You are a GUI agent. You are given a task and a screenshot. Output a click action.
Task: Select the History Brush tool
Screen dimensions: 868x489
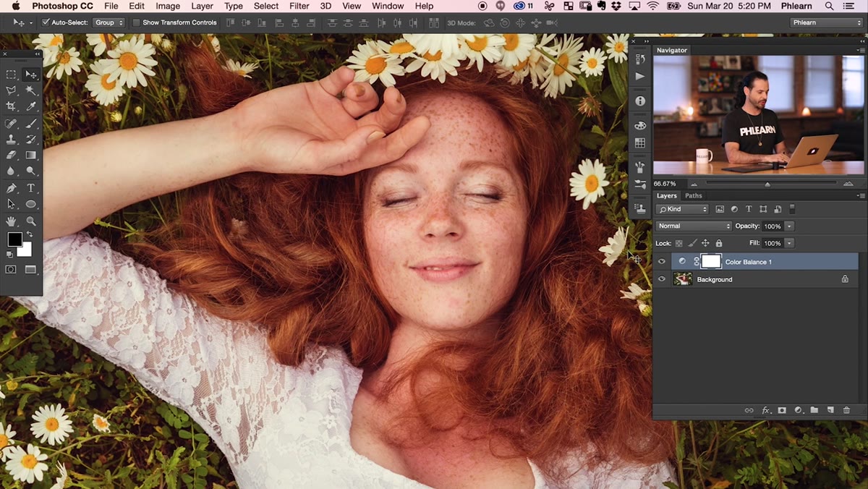click(31, 140)
